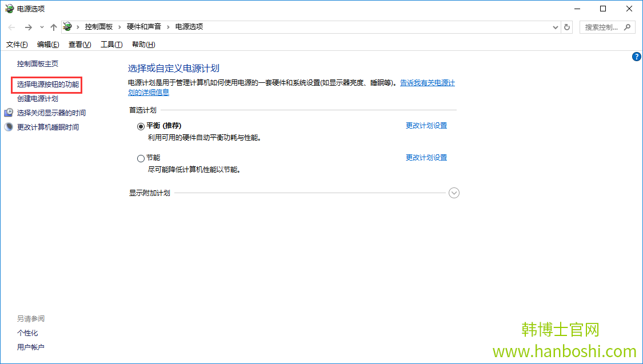This screenshot has width=643, height=364.
Task: Click the refresh icon in the address bar
Action: tap(566, 26)
